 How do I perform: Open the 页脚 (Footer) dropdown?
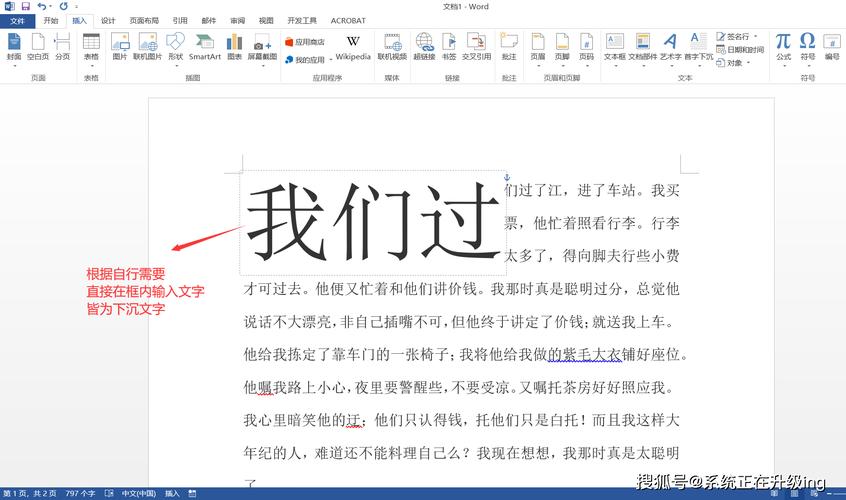click(x=562, y=49)
